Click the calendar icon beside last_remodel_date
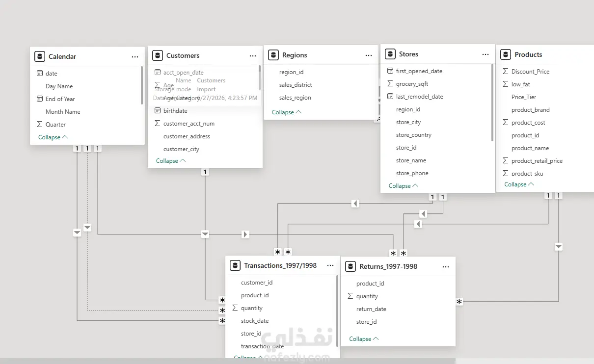Viewport: 594px width, 364px height. pos(390,97)
